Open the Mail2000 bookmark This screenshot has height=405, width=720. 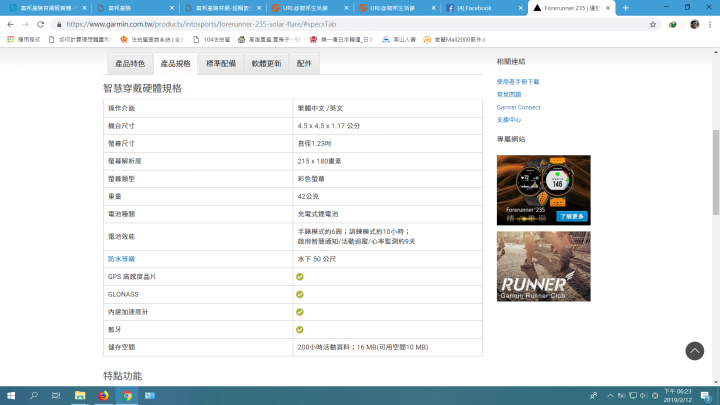point(455,39)
